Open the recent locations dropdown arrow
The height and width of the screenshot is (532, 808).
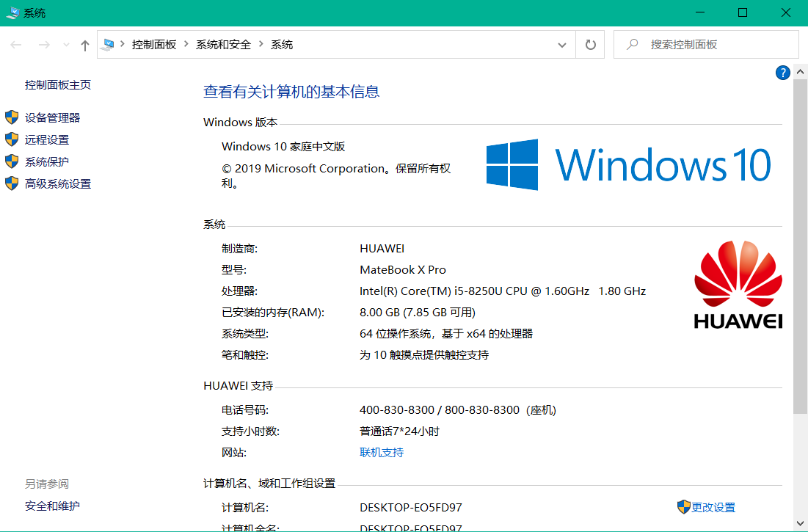pyautogui.click(x=66, y=45)
